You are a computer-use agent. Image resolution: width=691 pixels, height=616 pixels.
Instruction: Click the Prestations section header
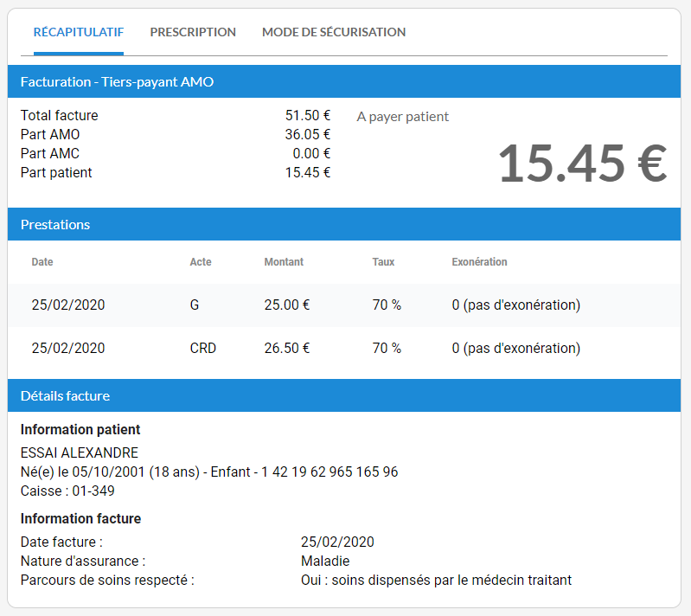coord(55,224)
